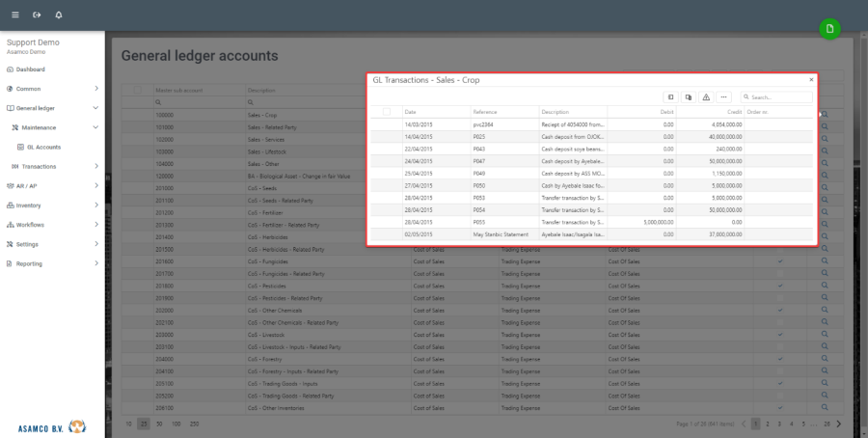868x438 pixels.
Task: Toggle select-all checkbox in ledger accounts grid
Action: pyautogui.click(x=137, y=90)
